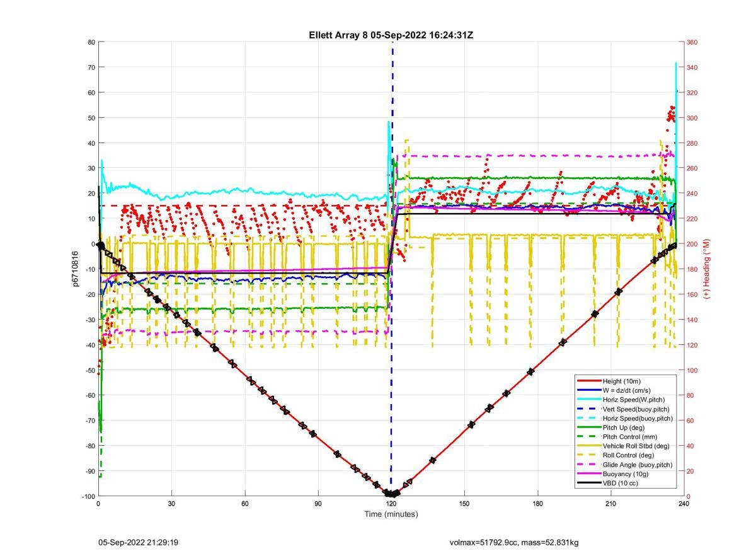Click x-axis tick label '120'
Image resolution: width=756 pixels, height=558 pixels.
[391, 504]
